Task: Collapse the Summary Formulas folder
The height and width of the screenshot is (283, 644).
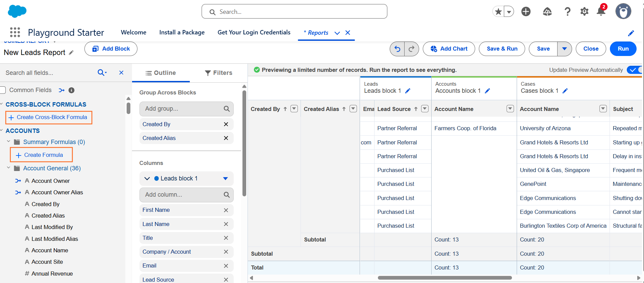Action: point(8,142)
